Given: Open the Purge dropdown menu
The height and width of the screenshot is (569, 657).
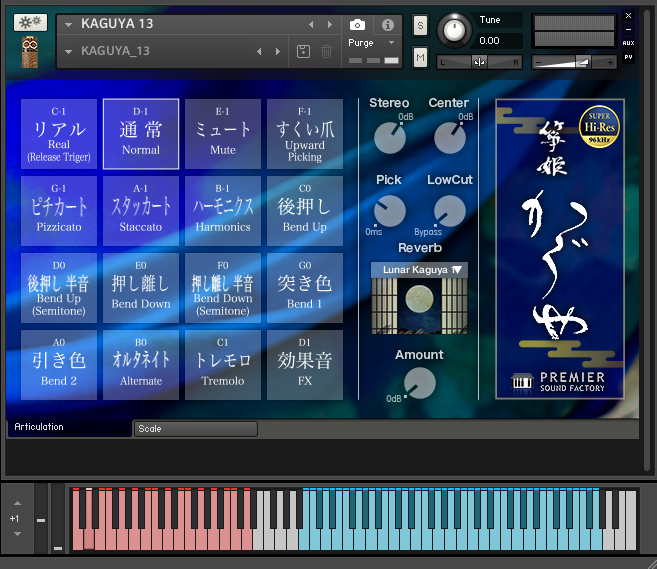Looking at the screenshot, I should click(372, 43).
